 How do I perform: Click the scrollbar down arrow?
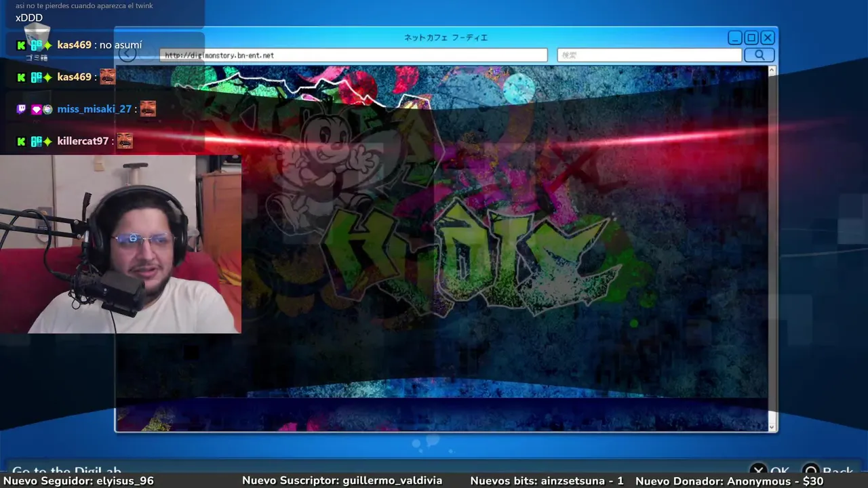772,426
